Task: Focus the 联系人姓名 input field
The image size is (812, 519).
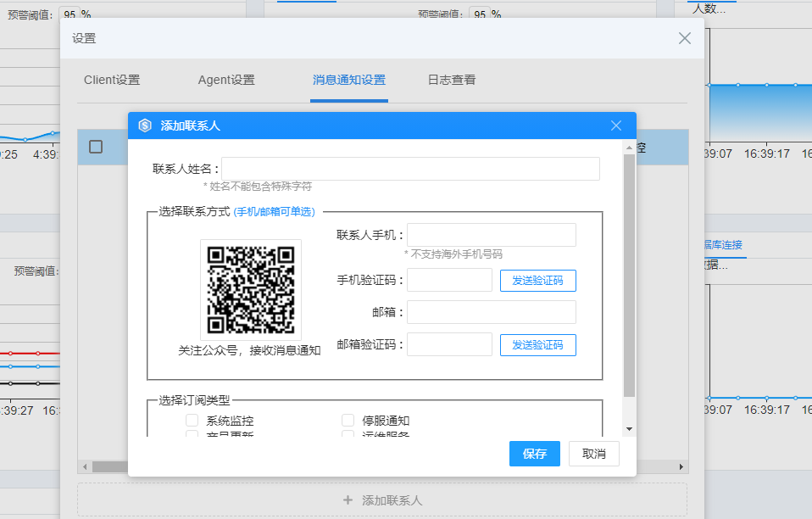Action: [x=410, y=169]
